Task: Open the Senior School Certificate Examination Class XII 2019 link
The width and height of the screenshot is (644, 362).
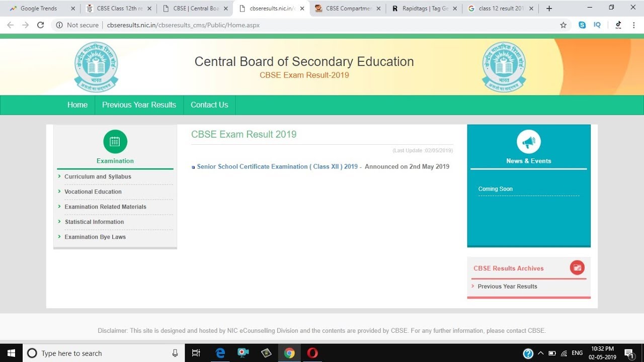Action: tap(277, 166)
